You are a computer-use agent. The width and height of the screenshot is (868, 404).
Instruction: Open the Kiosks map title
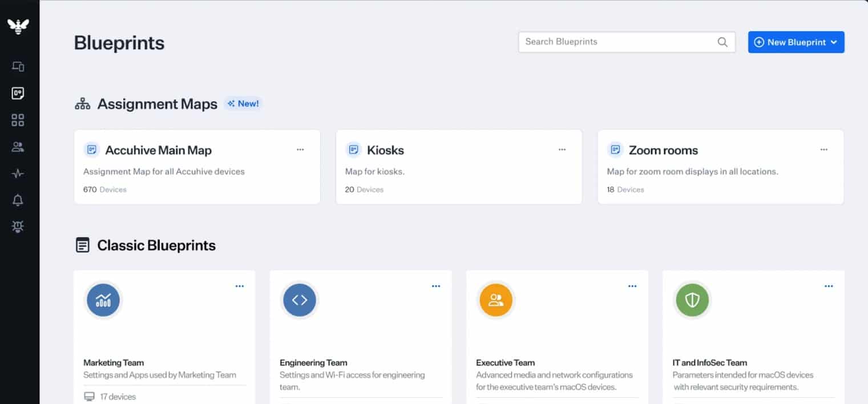click(385, 151)
